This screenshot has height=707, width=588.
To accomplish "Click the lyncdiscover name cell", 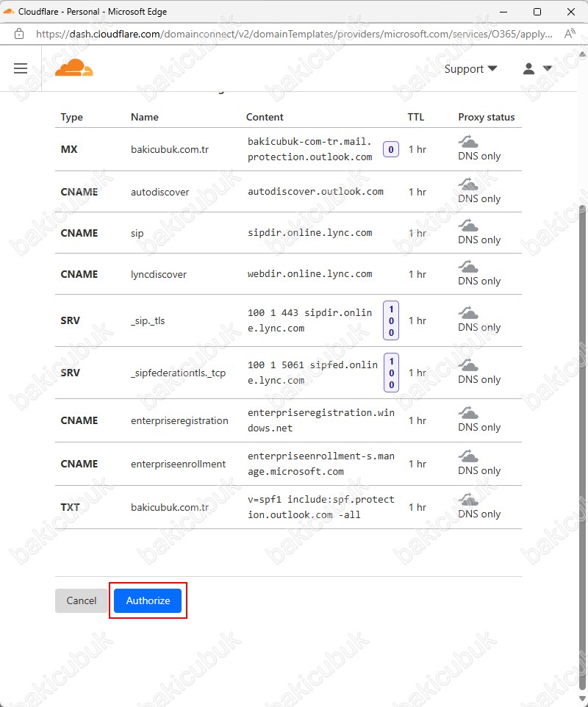I will tap(159, 275).
